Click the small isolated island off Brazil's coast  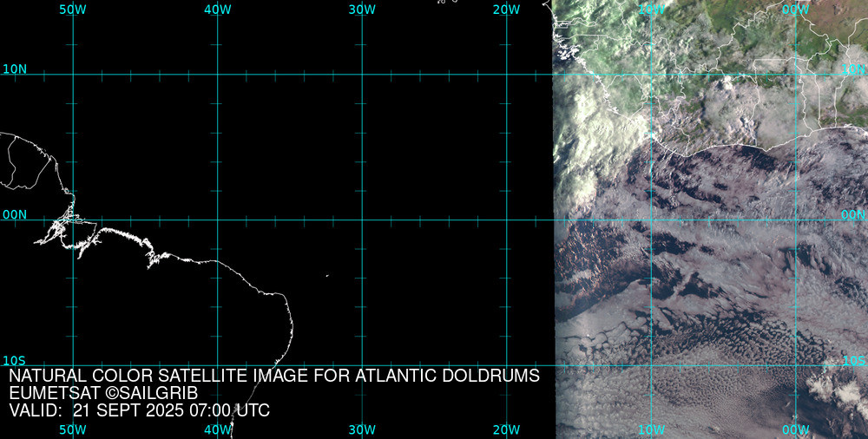pos(327,276)
